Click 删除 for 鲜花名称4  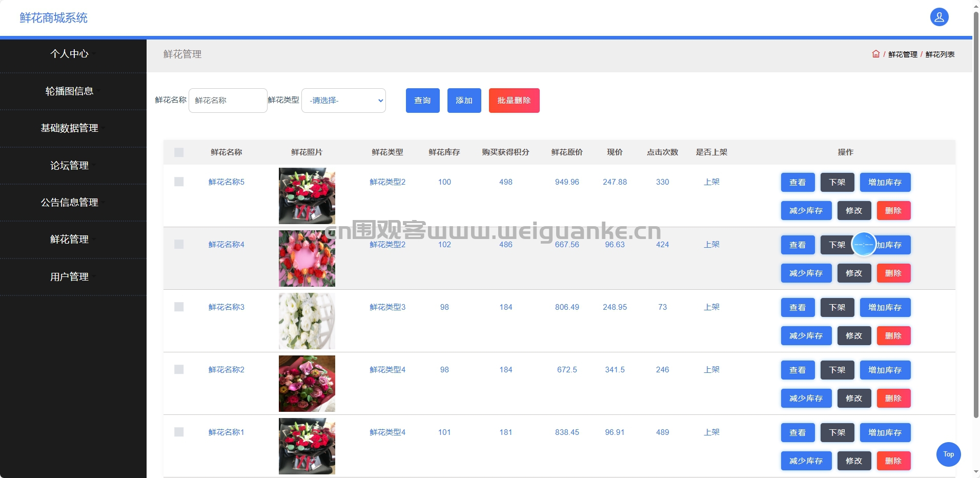(893, 273)
